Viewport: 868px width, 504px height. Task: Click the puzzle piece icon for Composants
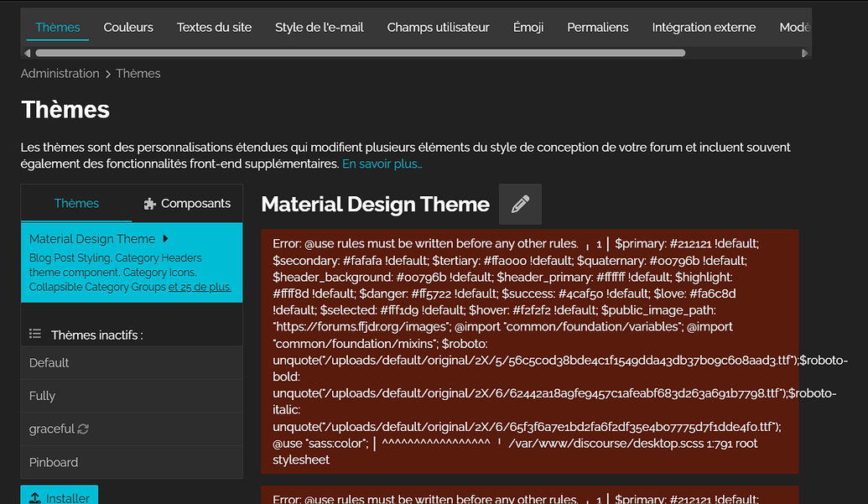pyautogui.click(x=150, y=203)
